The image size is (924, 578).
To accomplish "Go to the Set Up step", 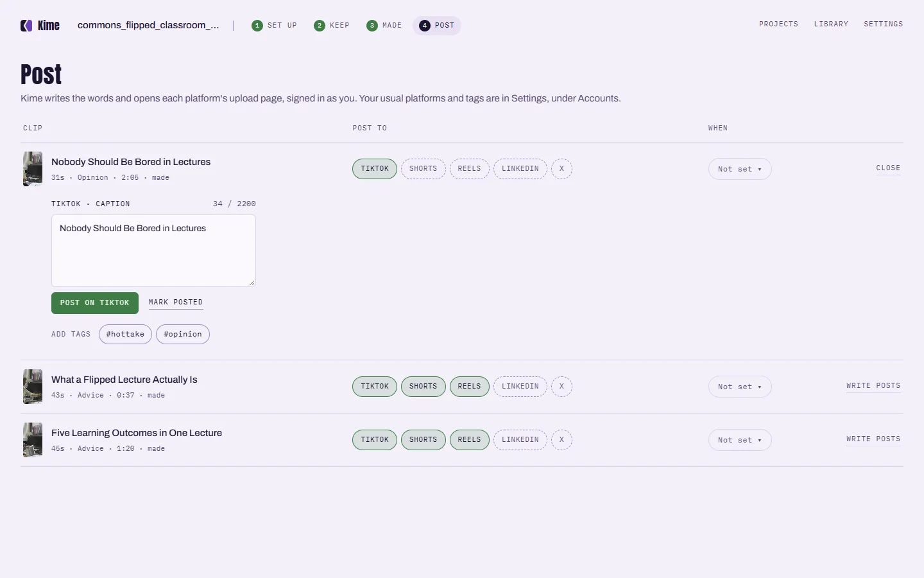I will (x=275, y=26).
